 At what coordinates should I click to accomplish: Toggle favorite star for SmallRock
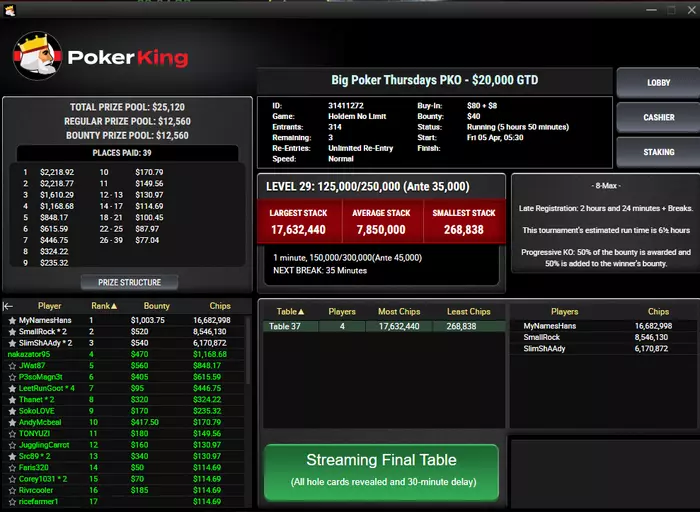click(12, 332)
